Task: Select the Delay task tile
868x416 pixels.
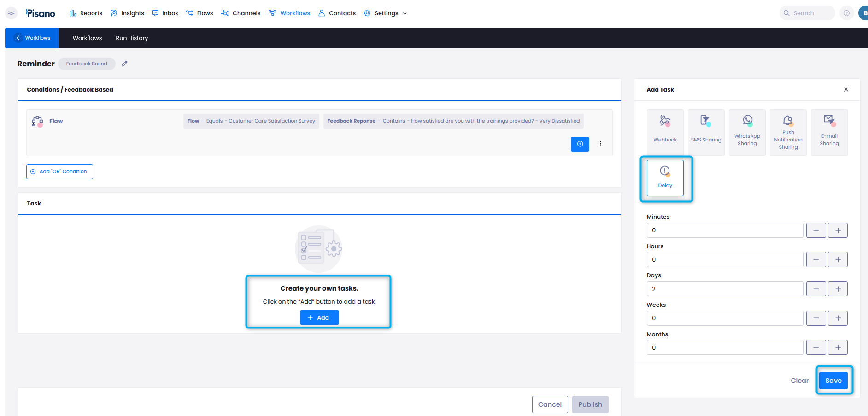Action: coord(665,178)
